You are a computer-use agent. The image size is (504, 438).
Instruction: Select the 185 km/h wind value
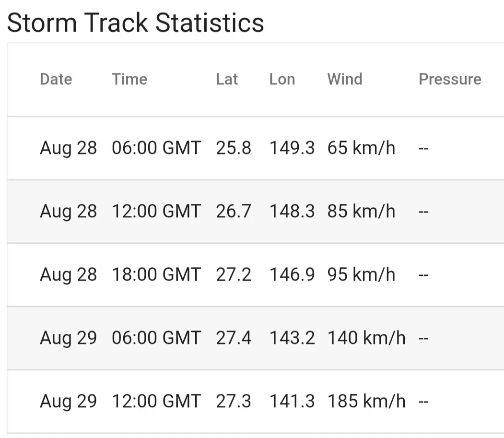(x=366, y=401)
